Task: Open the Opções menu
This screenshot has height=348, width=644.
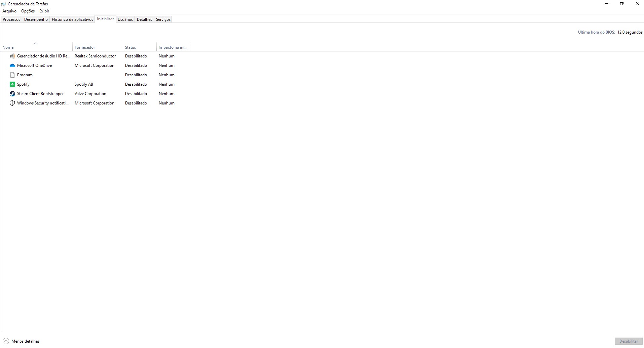Action: (x=28, y=11)
